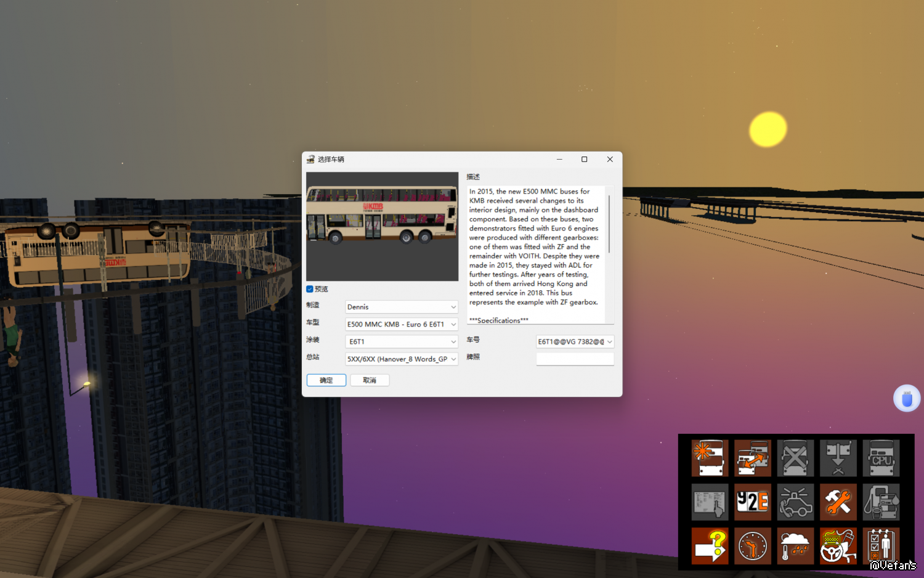Click the switch-between-buses icon with orange arrow
The image size is (924, 578).
pyautogui.click(x=752, y=458)
